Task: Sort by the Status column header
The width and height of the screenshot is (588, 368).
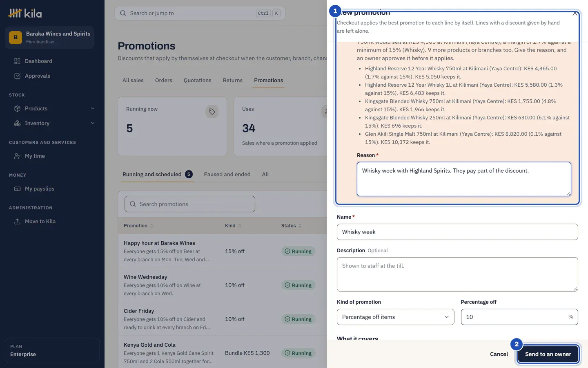Action: 292,226
